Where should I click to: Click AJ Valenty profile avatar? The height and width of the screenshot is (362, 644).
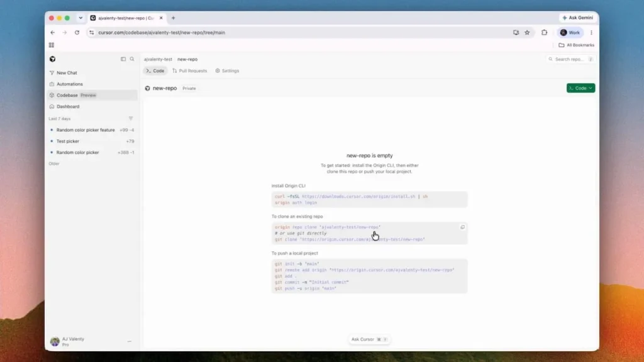click(55, 341)
